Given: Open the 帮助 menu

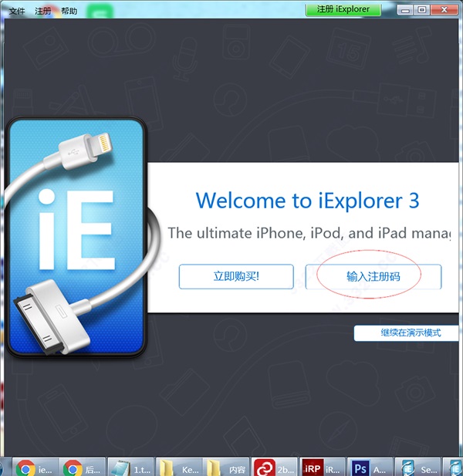Looking at the screenshot, I should pos(69,11).
